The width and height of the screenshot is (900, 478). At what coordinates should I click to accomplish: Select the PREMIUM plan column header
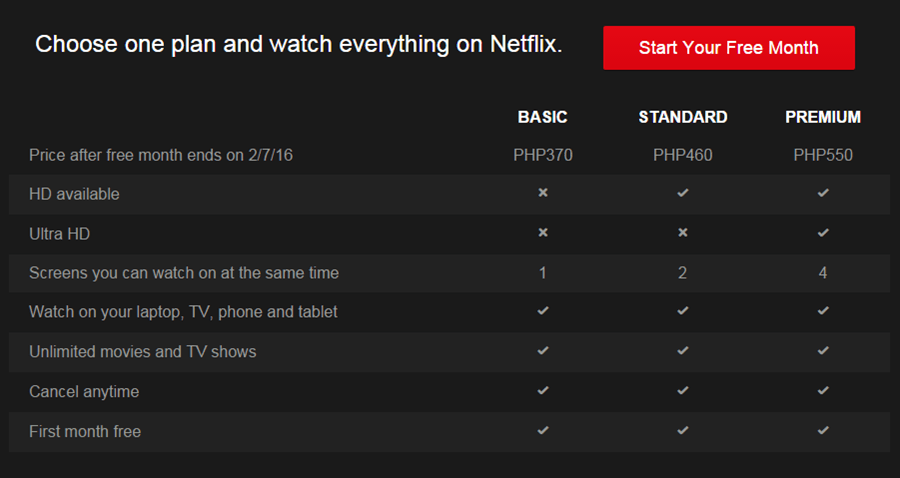(823, 117)
